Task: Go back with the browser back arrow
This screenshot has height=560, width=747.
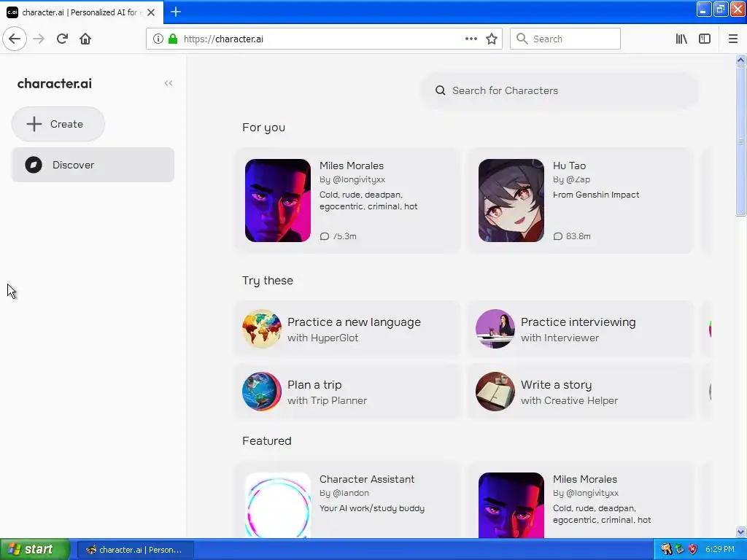Action: click(x=15, y=39)
